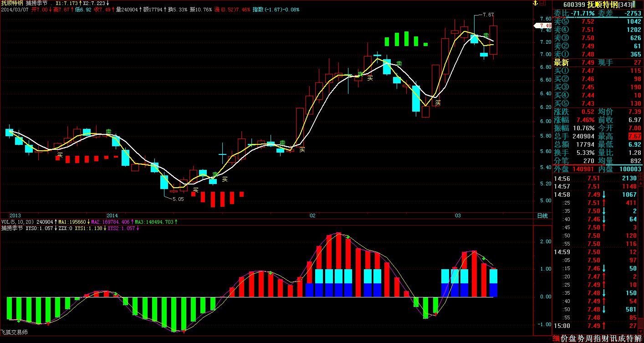This screenshot has width=644, height=343.
Task: Select the 卖④ order row at 7.51
Action: pos(598,30)
